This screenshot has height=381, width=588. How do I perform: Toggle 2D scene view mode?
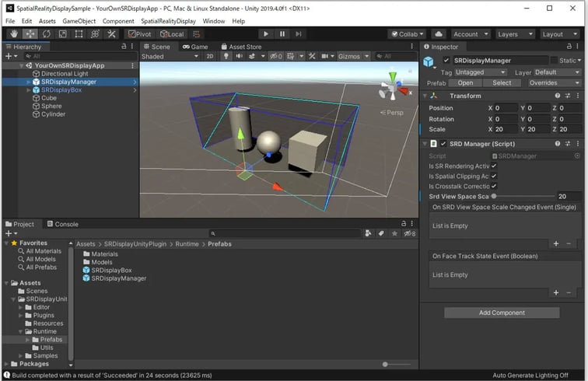tap(209, 57)
